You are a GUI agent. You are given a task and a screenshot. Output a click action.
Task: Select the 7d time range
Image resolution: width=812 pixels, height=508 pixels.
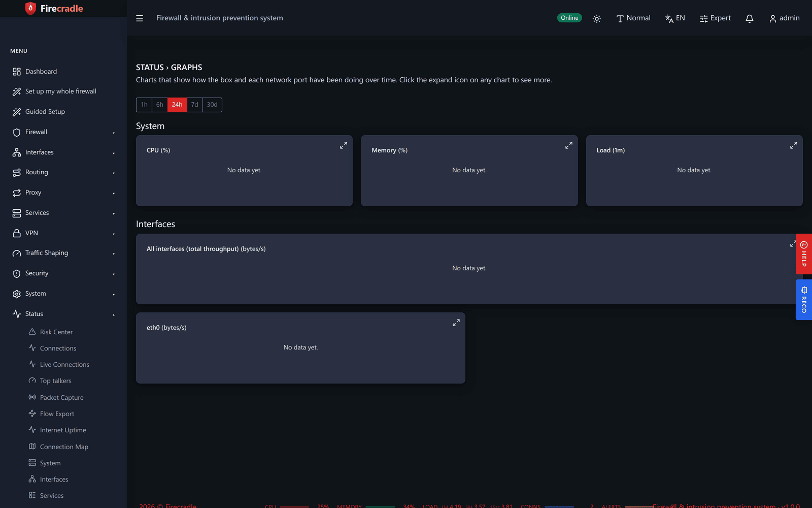tap(195, 105)
